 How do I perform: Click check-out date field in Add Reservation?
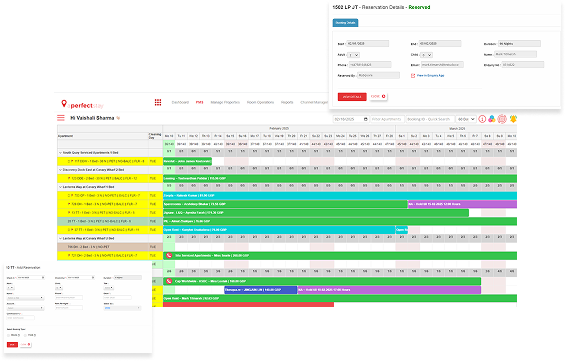(80, 278)
